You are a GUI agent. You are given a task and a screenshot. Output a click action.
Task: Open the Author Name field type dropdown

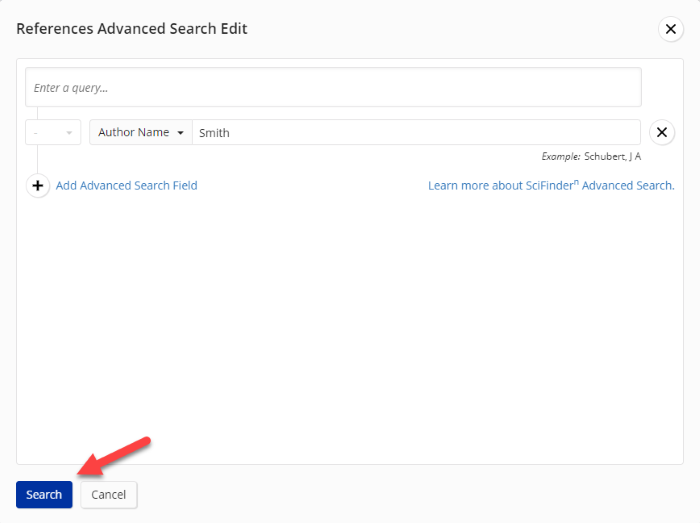[141, 132]
